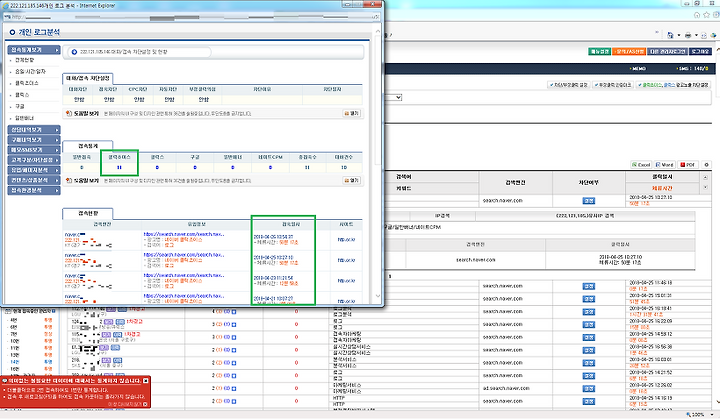This screenshot has width=720, height=419.
Task: Select the 접속현황 tab above the log list
Action: click(87, 214)
